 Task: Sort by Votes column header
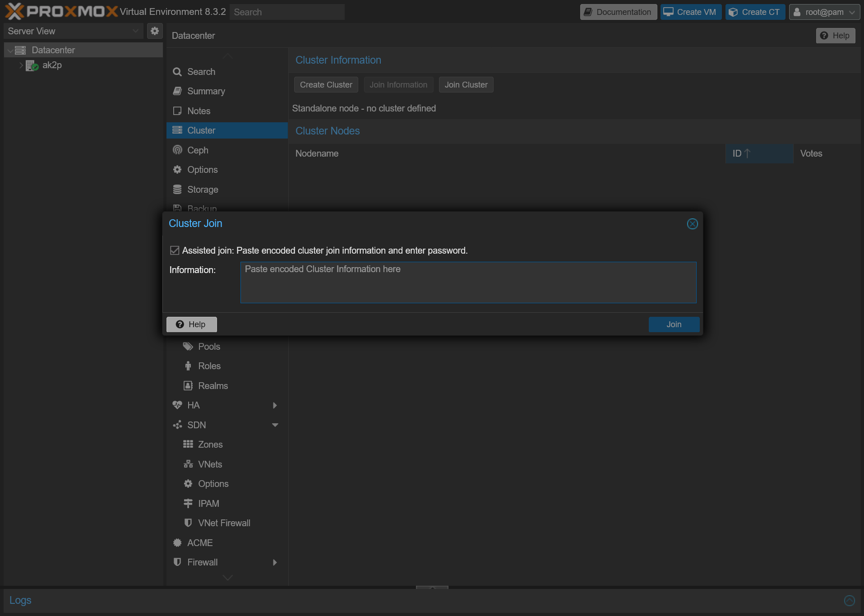(827, 154)
